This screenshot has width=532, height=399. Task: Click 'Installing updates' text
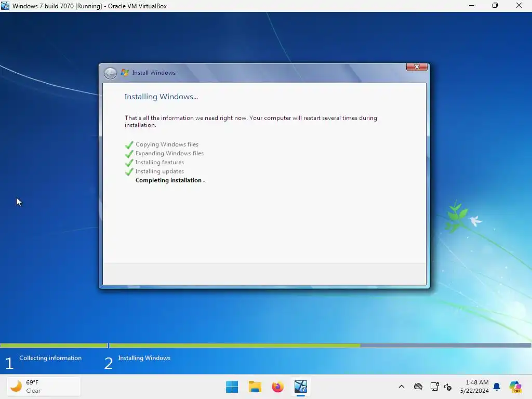pos(159,171)
